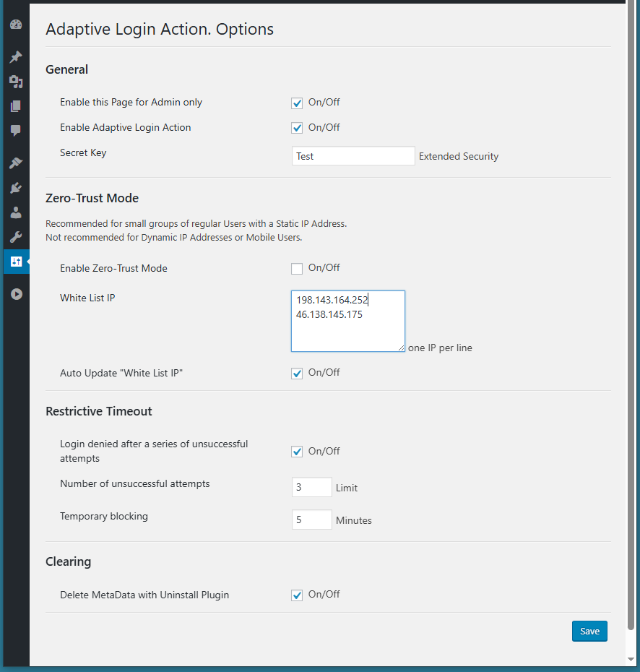Click the Number of unsuccessful attempts field

point(311,488)
